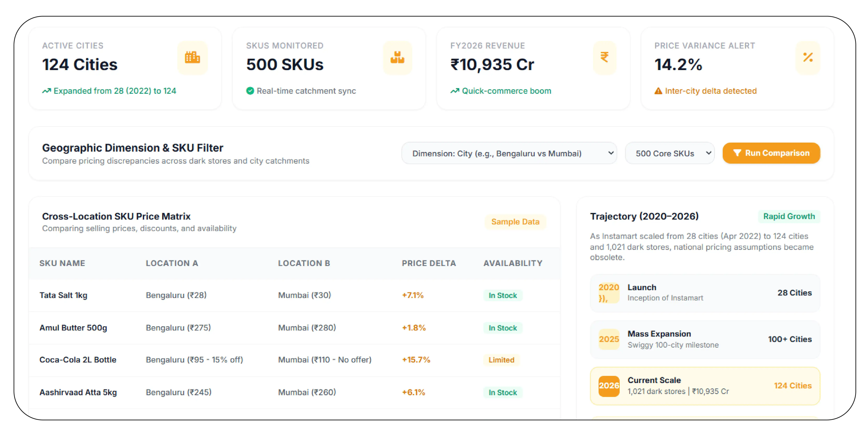Click the warning triangle next to Inter-city delta detected
868x431 pixels.
[658, 91]
